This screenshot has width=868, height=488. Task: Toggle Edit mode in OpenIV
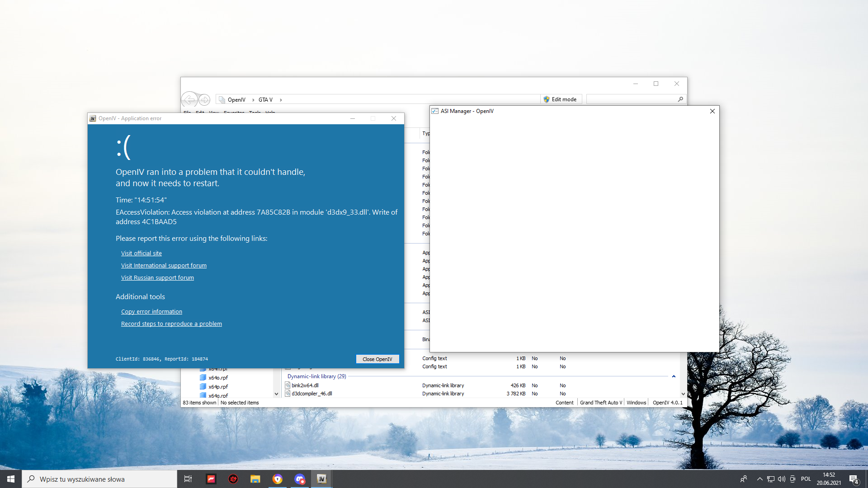click(560, 99)
